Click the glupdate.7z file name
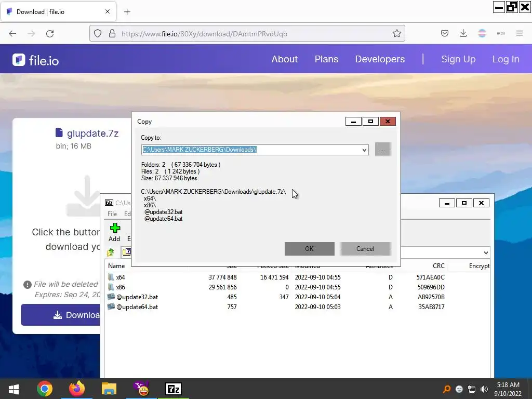Screen dimensions: 532x399 92,134
